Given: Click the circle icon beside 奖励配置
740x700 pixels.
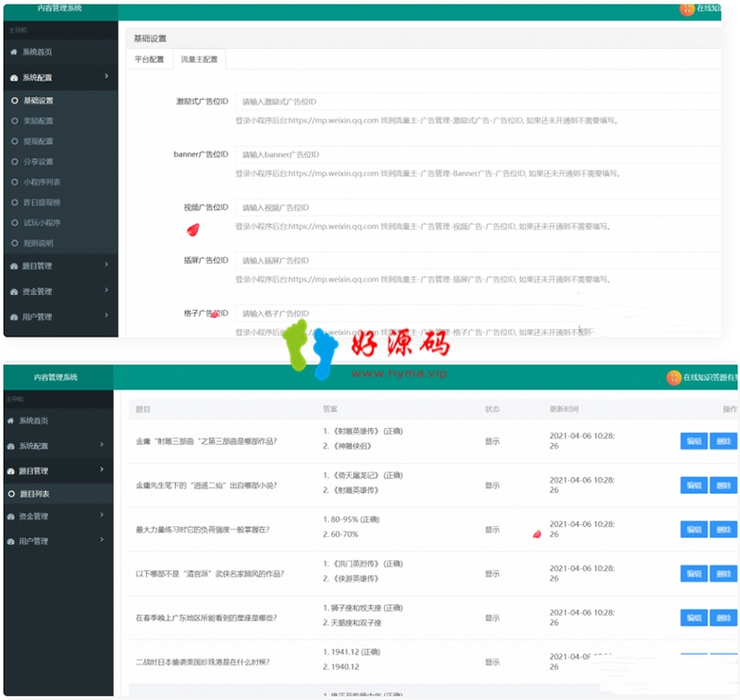Looking at the screenshot, I should coord(15,121).
